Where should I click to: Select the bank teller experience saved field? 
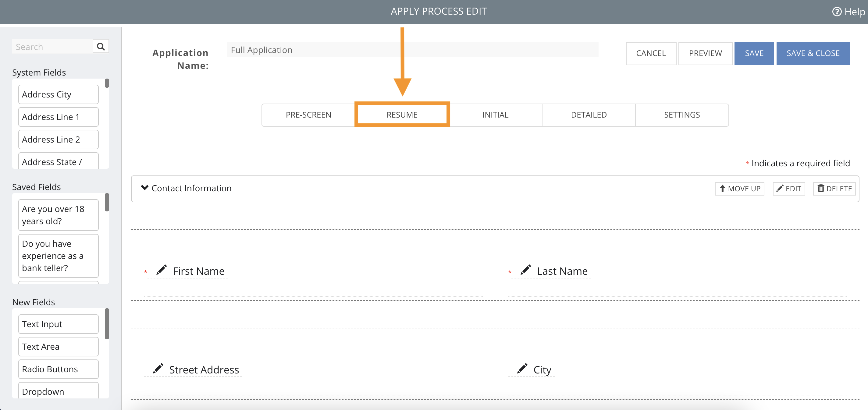tap(58, 256)
